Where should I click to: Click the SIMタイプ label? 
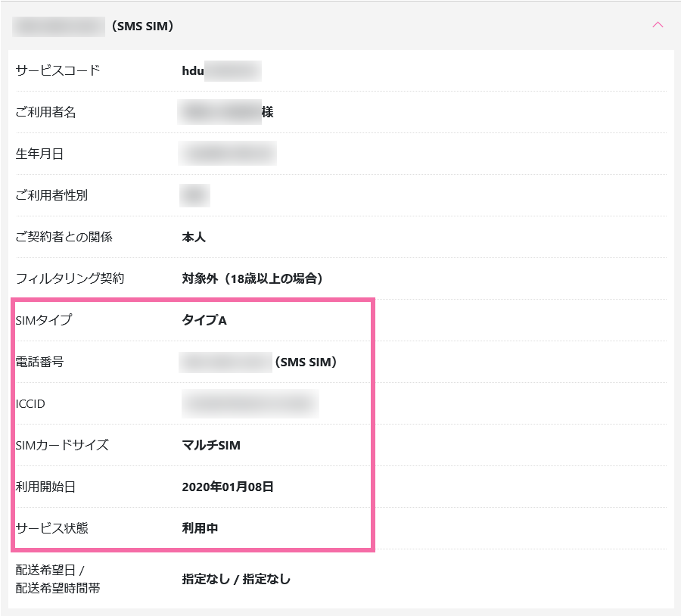[44, 320]
